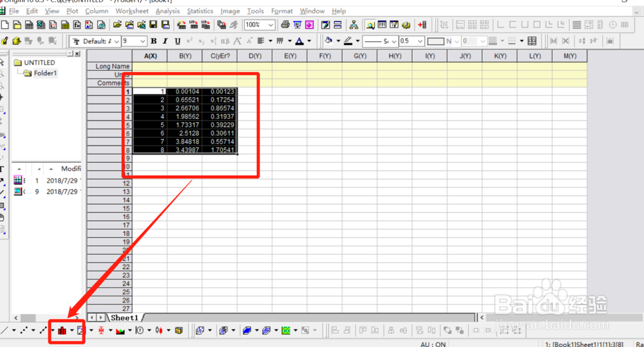Screen dimensions: 644x347
Task: Open the Analysis menu
Action: [167, 11]
